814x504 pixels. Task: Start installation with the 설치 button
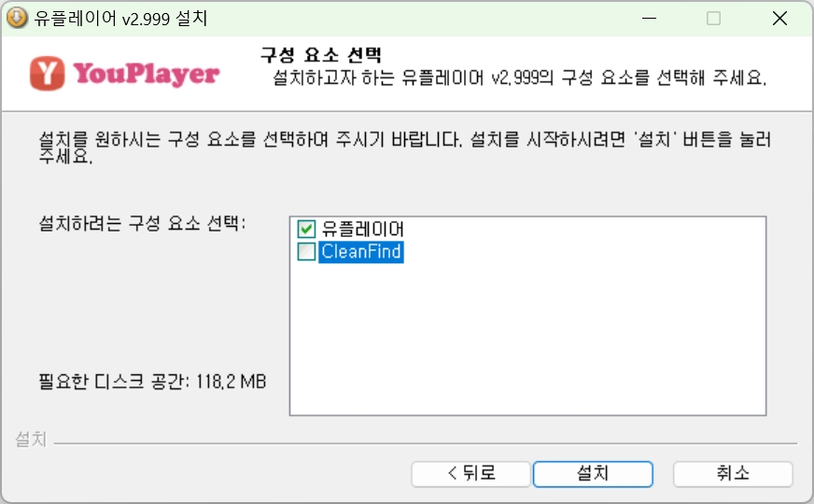593,474
